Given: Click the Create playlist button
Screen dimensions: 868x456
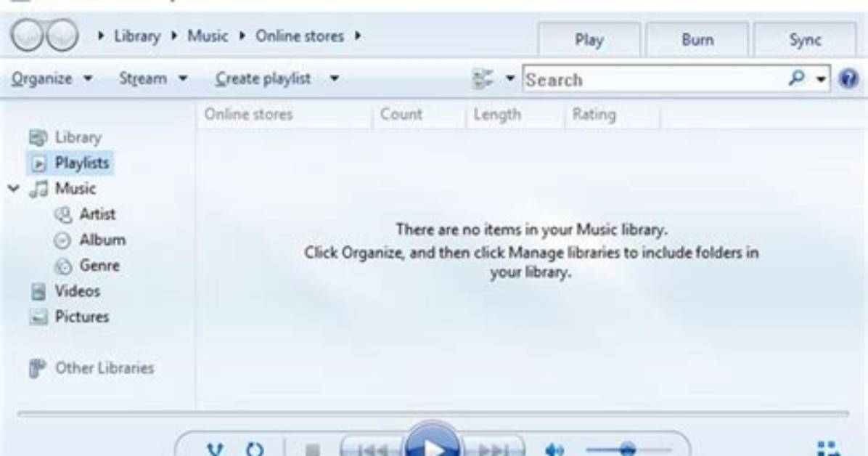Looking at the screenshot, I should click(263, 78).
